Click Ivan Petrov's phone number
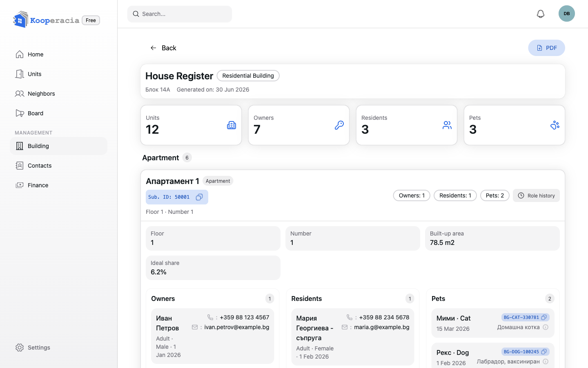The height and width of the screenshot is (368, 588). click(x=244, y=317)
